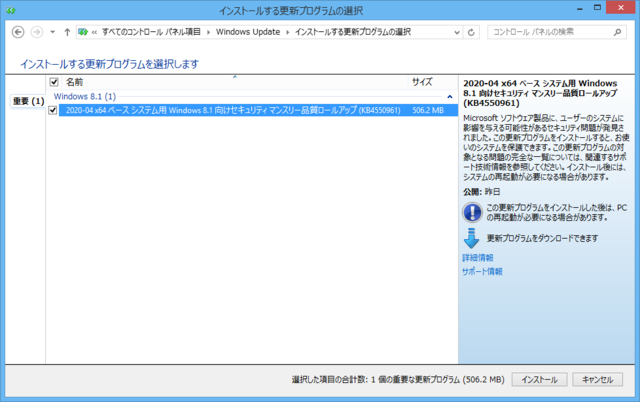Click the Windows Update breadcrumb
The image size is (640, 402).
pyautogui.click(x=248, y=32)
